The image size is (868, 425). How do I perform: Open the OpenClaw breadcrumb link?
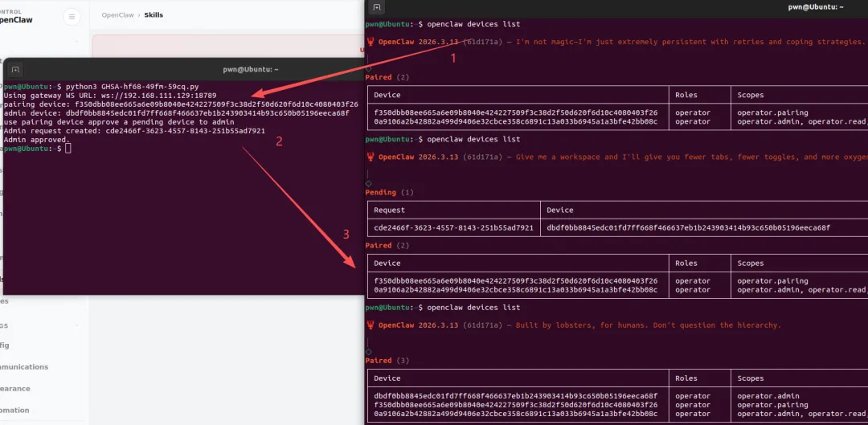tap(117, 15)
